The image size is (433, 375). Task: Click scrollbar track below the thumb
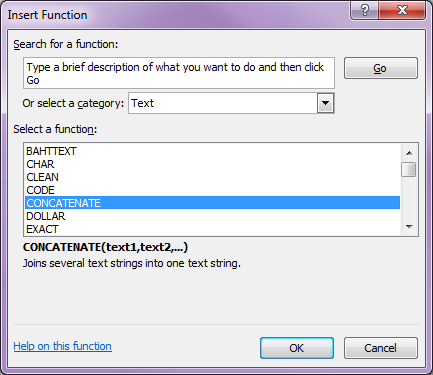coord(409,198)
